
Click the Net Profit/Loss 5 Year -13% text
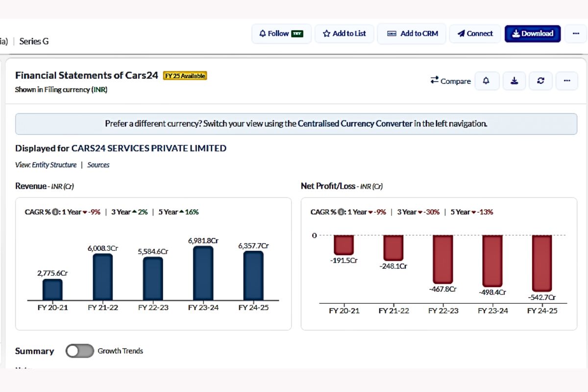coord(471,212)
